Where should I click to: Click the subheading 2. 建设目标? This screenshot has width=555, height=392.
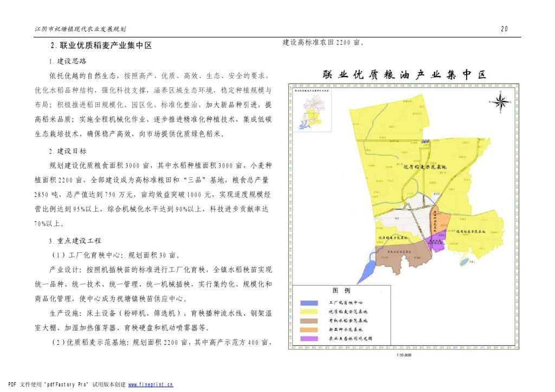[x=68, y=151]
